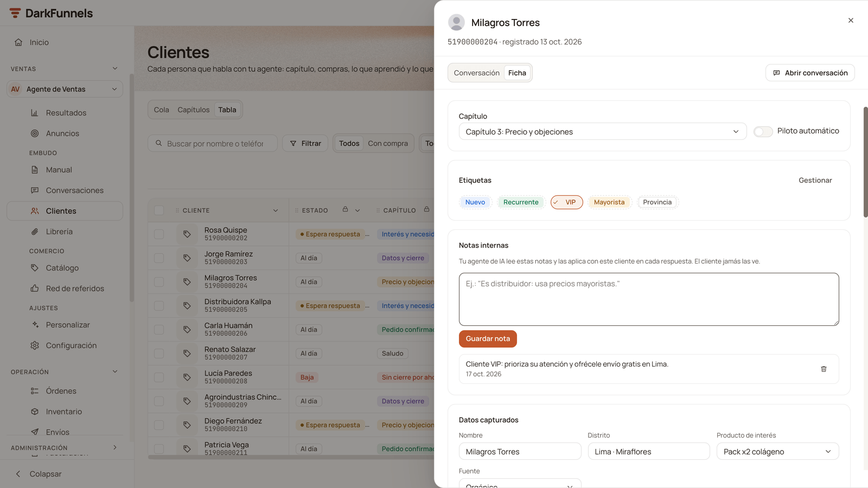Screen dimensions: 868x488
Task: Click the Inicio home icon
Action: point(18,42)
